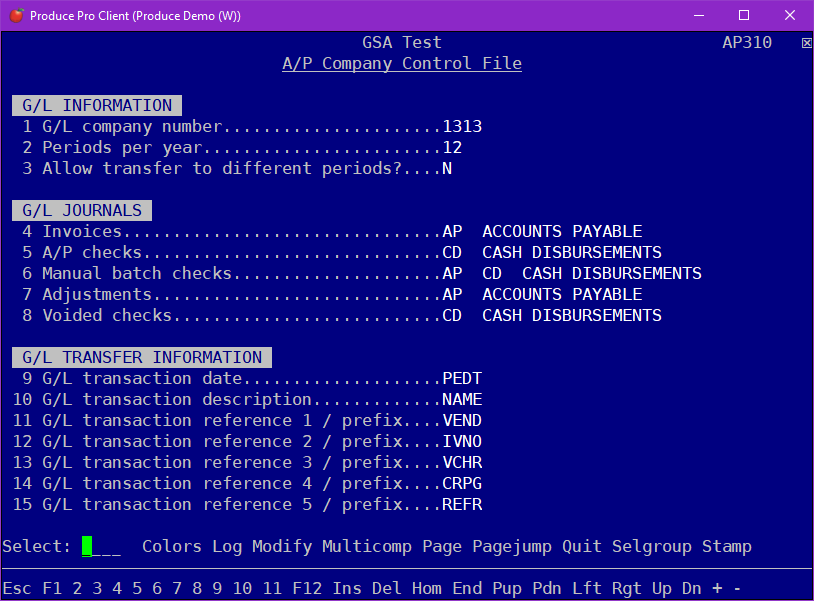Click the small close box beside AP310

806,43
